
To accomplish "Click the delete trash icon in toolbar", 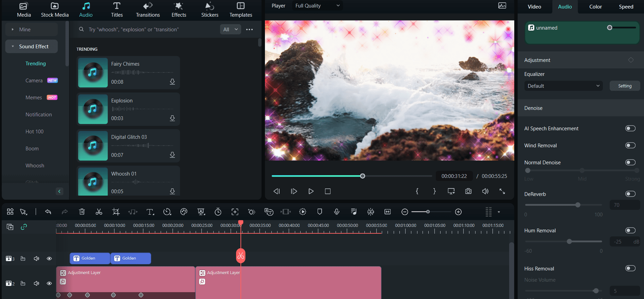I will point(82,212).
